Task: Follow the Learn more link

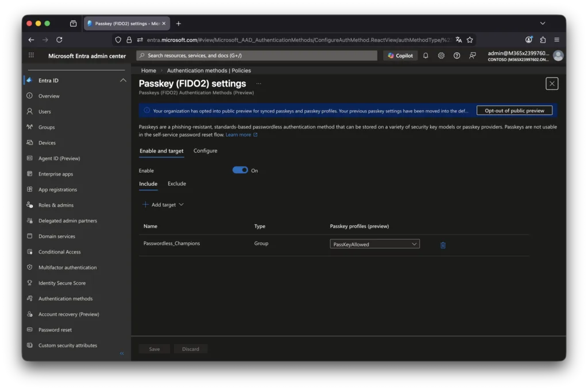Action: [x=238, y=135]
